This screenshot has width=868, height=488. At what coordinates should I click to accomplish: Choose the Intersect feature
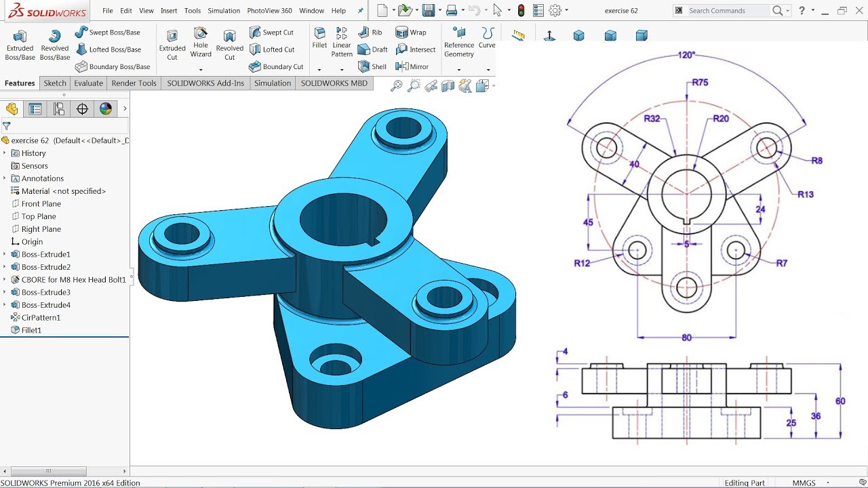[416, 49]
